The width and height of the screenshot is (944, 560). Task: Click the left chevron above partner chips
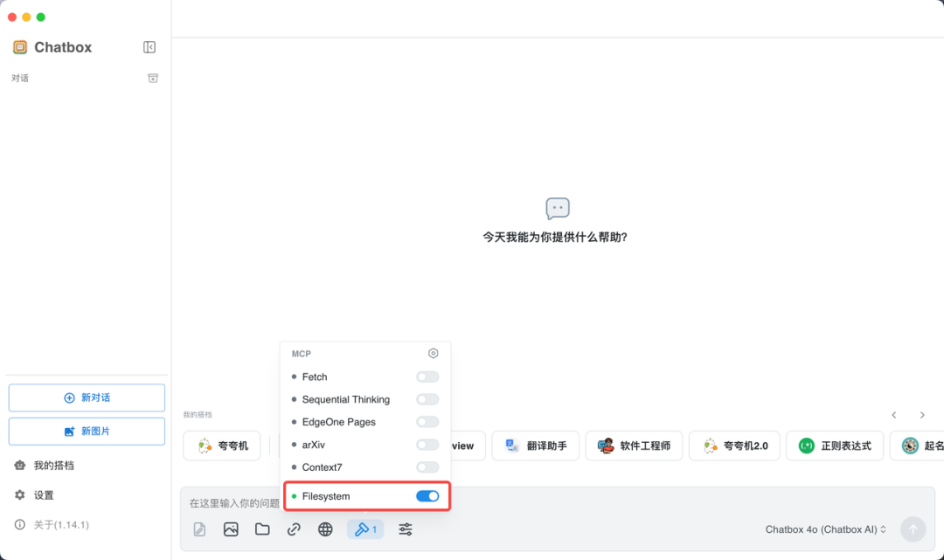click(x=893, y=415)
